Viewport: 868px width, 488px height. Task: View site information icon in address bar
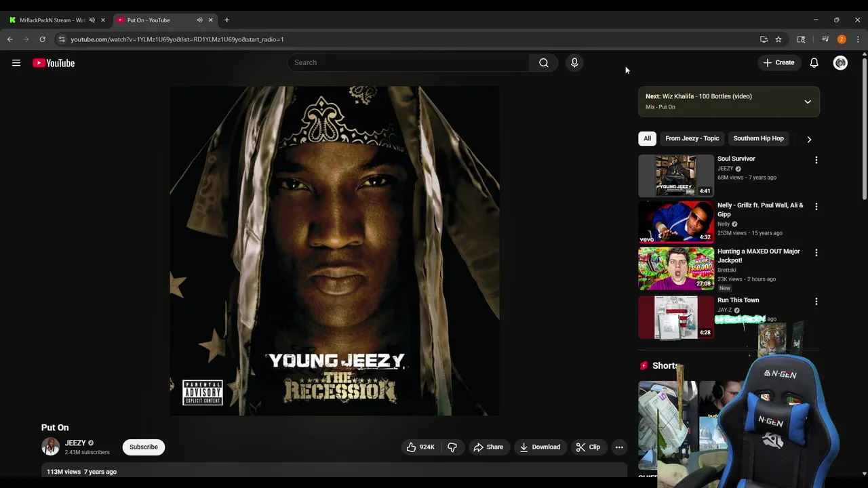click(62, 39)
